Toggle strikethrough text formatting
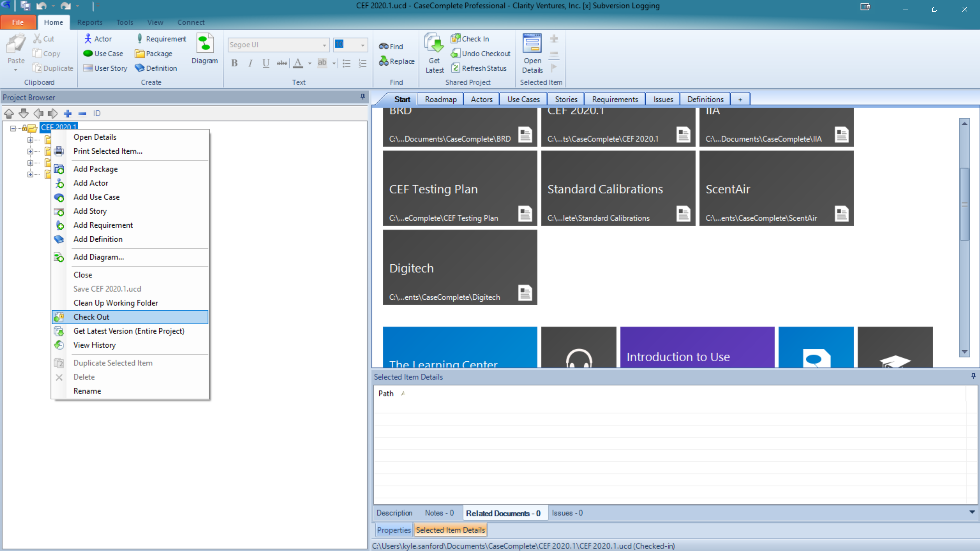The width and height of the screenshot is (980, 551). click(x=282, y=63)
